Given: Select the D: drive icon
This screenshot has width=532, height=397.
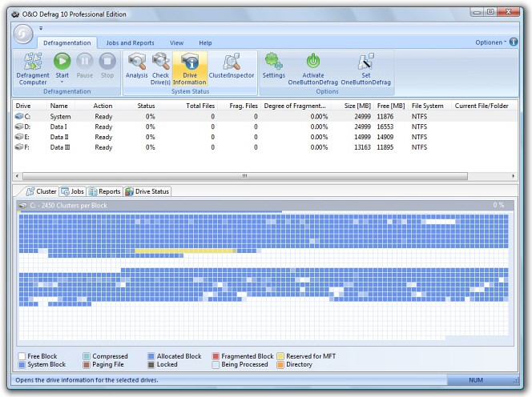Looking at the screenshot, I should [19, 126].
